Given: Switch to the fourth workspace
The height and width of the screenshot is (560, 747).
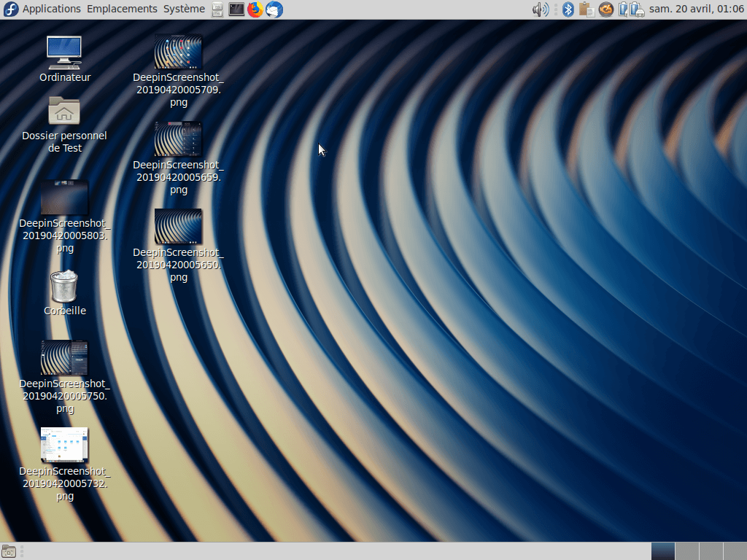Looking at the screenshot, I should click(x=735, y=551).
